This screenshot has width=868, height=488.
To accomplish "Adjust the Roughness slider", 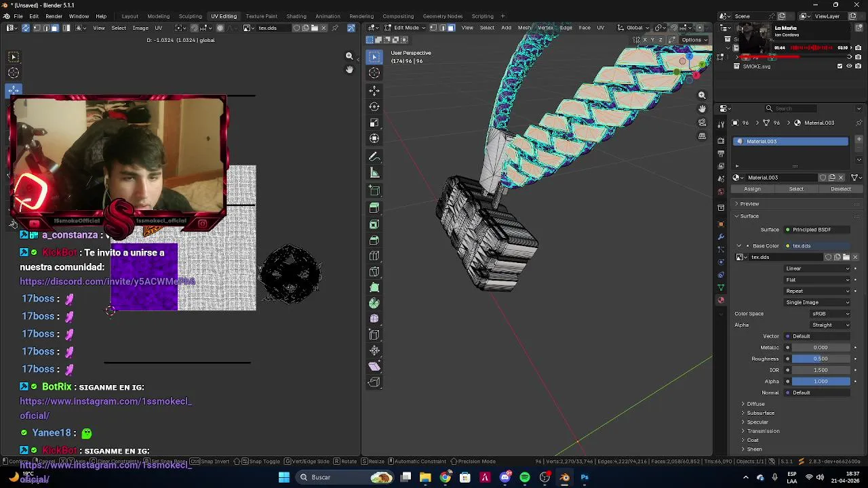I will [x=821, y=359].
